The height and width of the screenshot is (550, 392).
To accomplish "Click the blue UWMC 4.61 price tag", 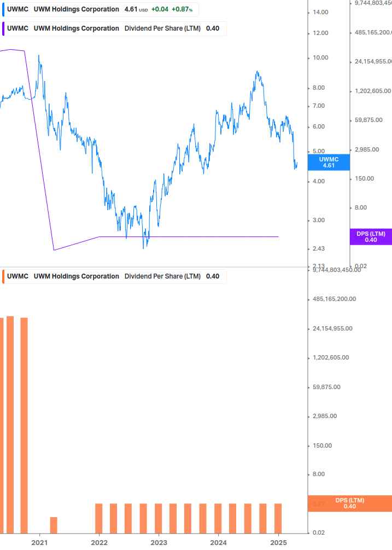I will click(329, 163).
